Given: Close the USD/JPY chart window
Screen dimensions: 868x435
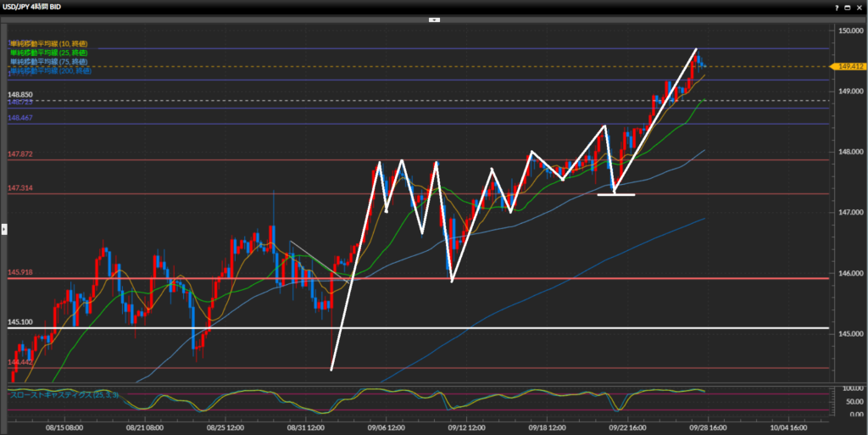Looking at the screenshot, I should pyautogui.click(x=859, y=6).
